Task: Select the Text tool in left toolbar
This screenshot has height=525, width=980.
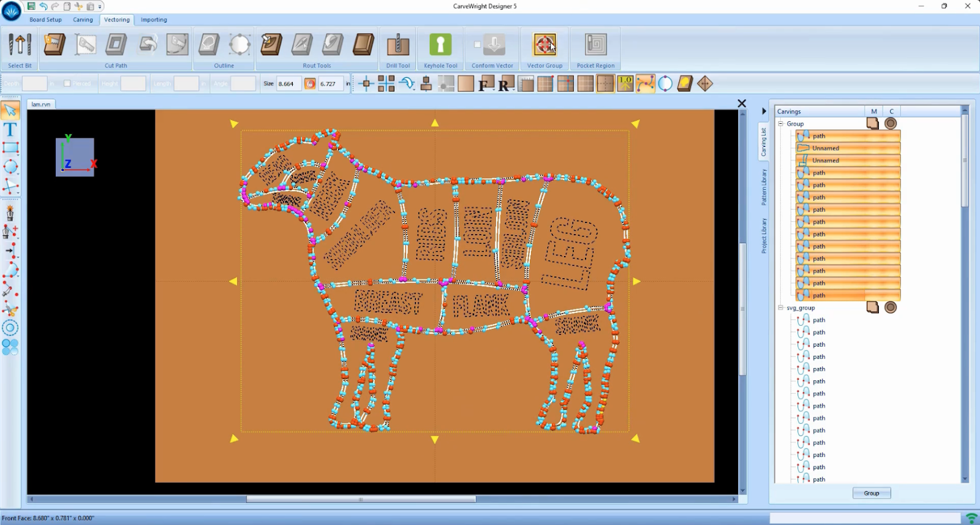Action: [x=10, y=130]
